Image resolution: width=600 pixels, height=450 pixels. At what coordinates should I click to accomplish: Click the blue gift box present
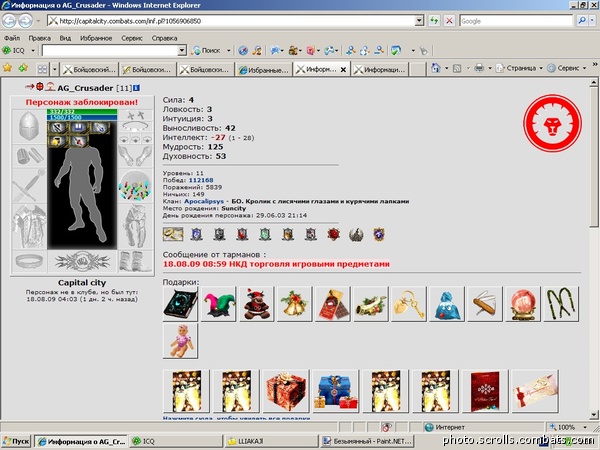336,391
